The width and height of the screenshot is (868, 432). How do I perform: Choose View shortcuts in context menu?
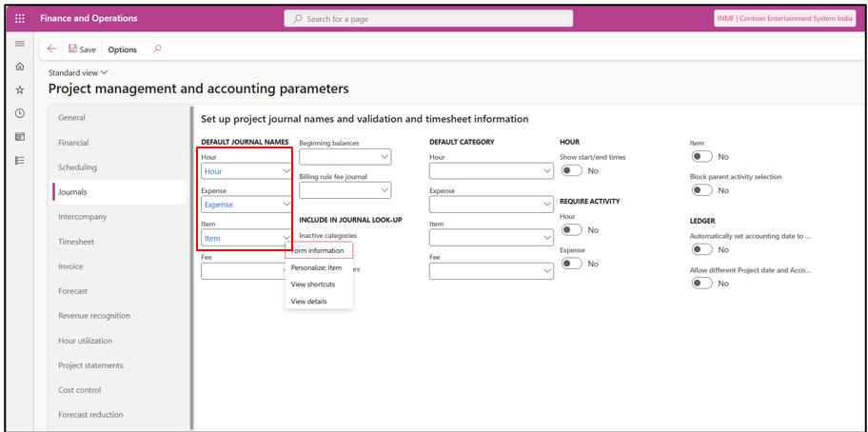319,285
